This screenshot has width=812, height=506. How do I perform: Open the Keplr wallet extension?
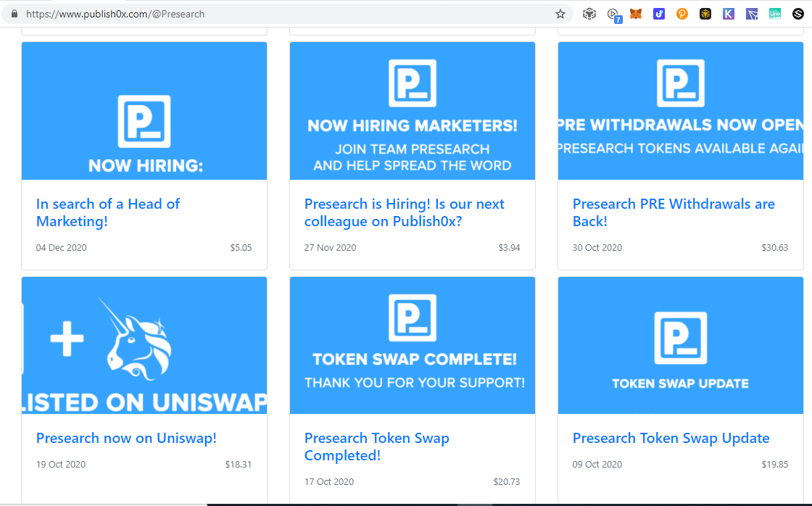tap(728, 13)
